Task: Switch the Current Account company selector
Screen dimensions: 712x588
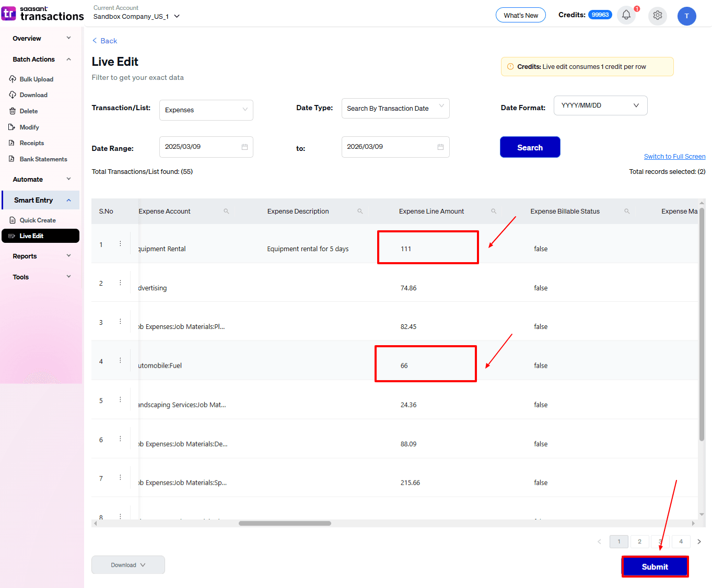Action: point(136,17)
